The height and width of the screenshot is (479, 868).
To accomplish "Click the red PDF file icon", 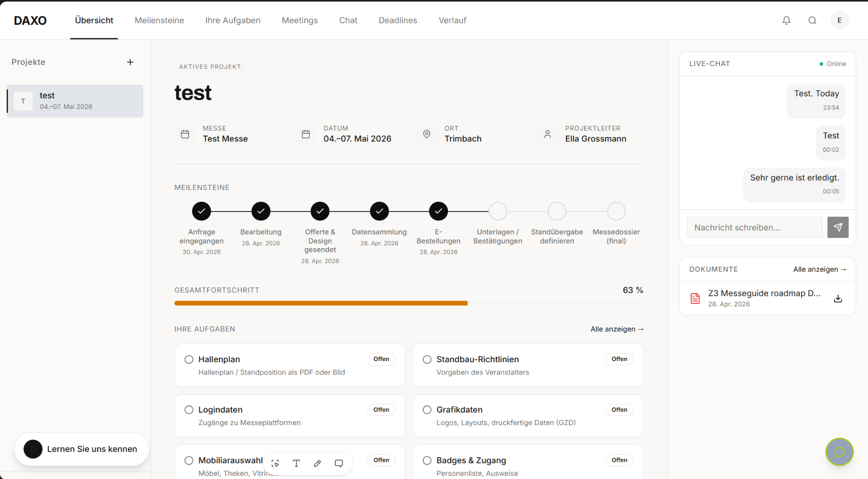I will 695,298.
